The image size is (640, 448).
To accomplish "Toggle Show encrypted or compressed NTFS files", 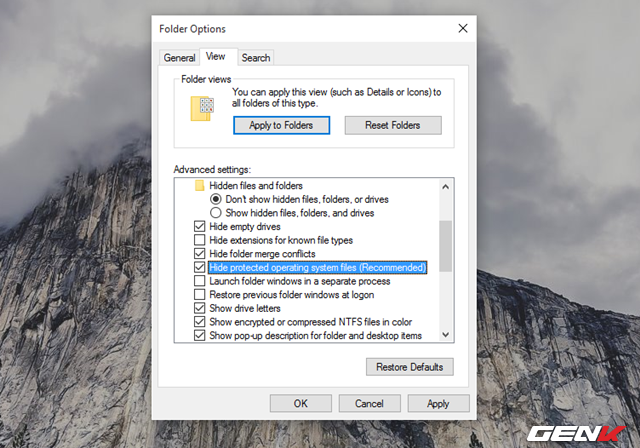I will pyautogui.click(x=200, y=322).
